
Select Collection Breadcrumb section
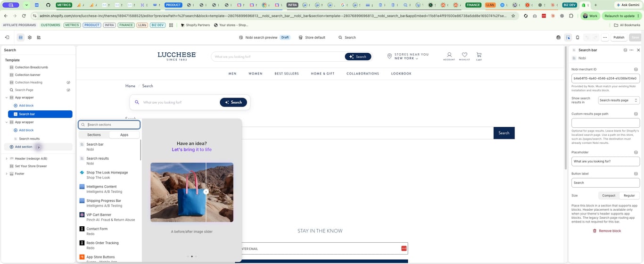pyautogui.click(x=31, y=67)
